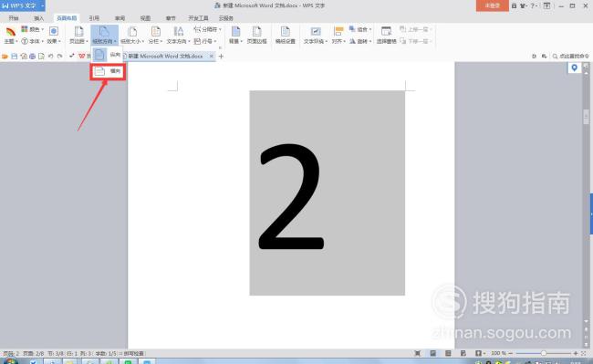593x364 pixels.
Task: Close the 新建 Microsoft Word 文档.docx tab
Action: pyautogui.click(x=212, y=56)
